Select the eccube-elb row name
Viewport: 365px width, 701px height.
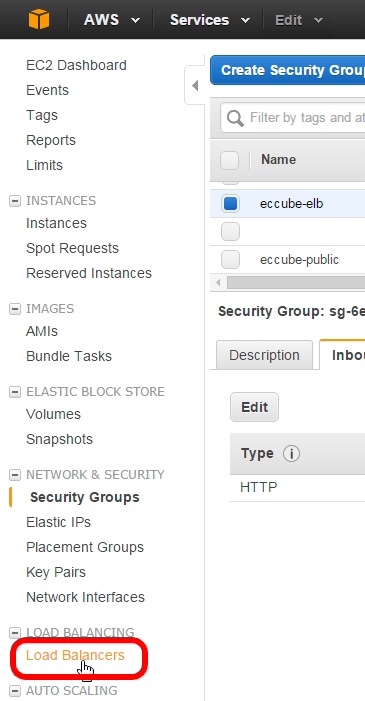[291, 204]
